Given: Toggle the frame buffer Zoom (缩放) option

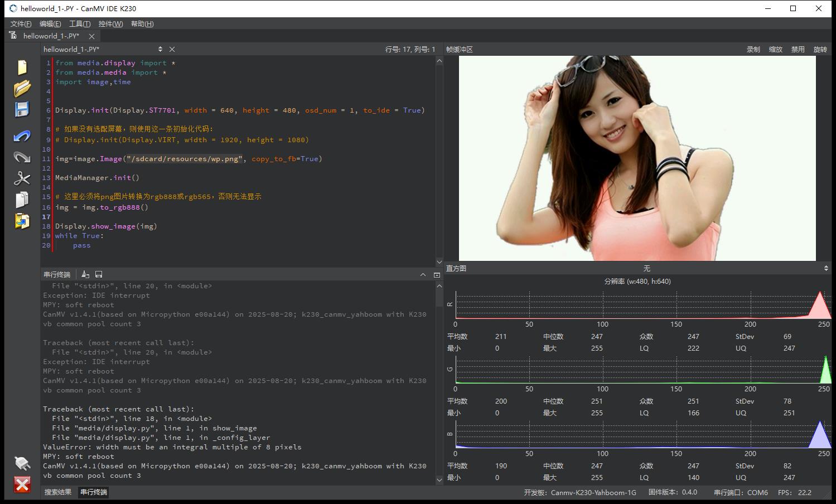Looking at the screenshot, I should (775, 50).
